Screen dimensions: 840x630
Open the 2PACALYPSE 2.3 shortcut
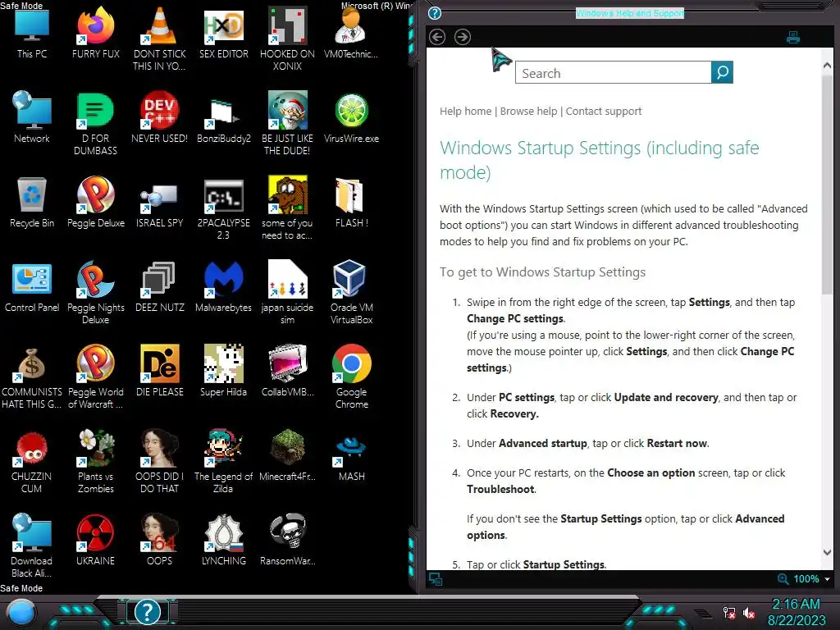click(x=223, y=208)
